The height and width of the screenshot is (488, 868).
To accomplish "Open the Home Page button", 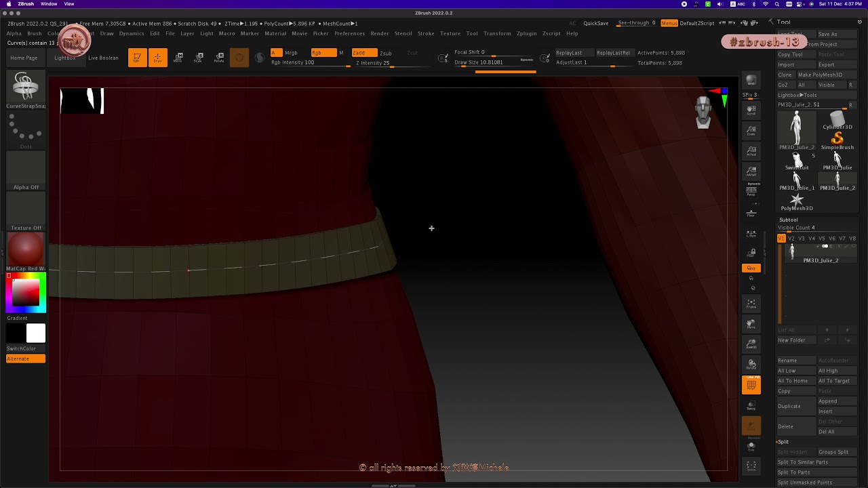I will point(24,58).
